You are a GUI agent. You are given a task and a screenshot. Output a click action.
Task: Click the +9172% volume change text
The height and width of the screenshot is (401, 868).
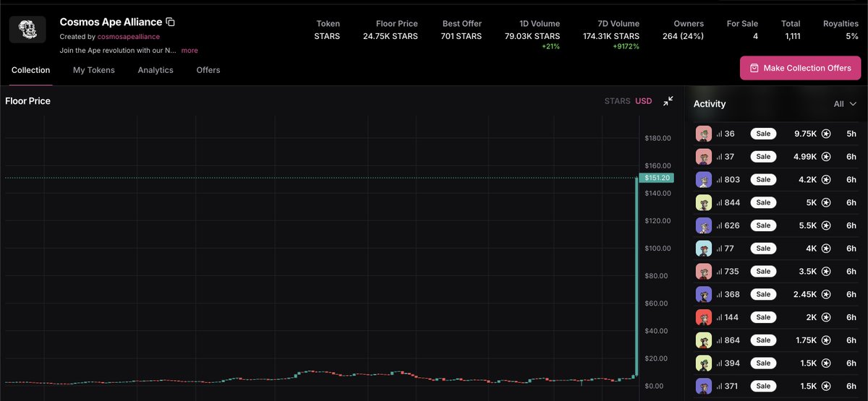click(x=625, y=47)
